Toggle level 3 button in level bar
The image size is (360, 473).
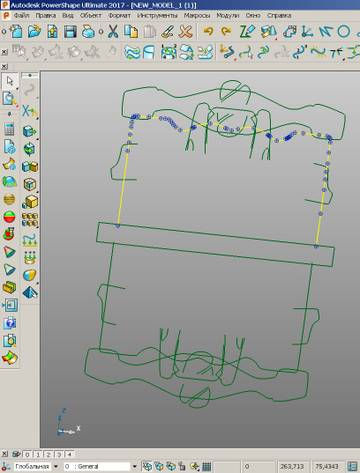[59, 454]
